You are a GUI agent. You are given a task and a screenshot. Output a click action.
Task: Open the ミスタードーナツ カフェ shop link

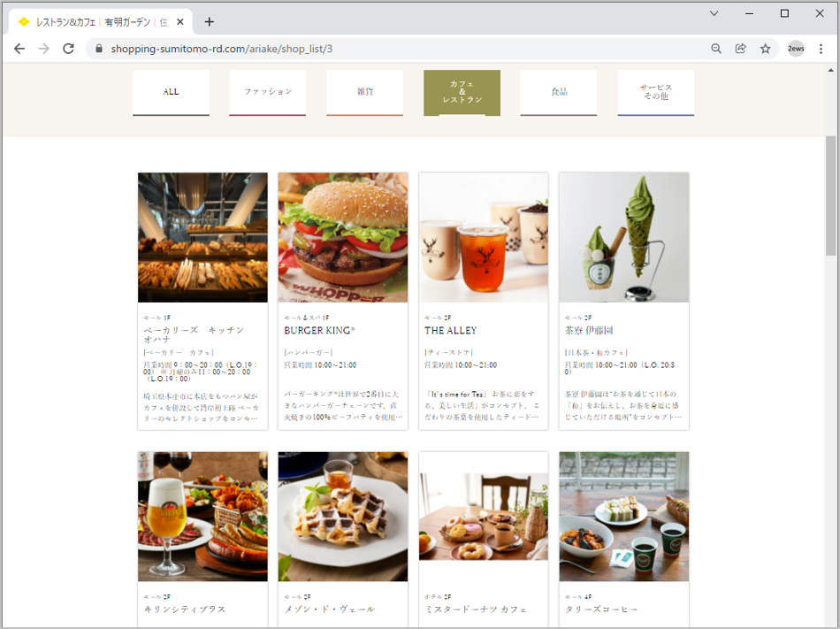476,610
